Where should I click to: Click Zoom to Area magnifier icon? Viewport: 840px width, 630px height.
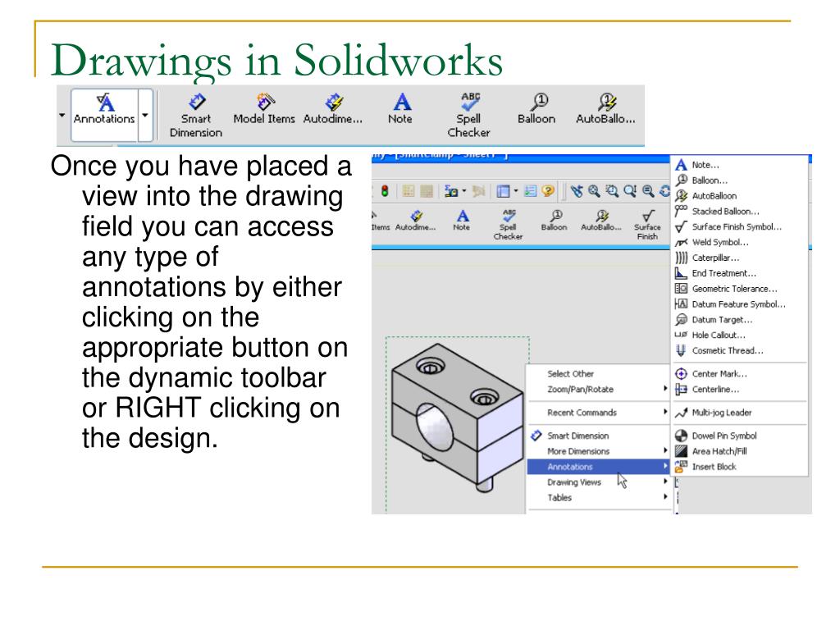[x=612, y=190]
